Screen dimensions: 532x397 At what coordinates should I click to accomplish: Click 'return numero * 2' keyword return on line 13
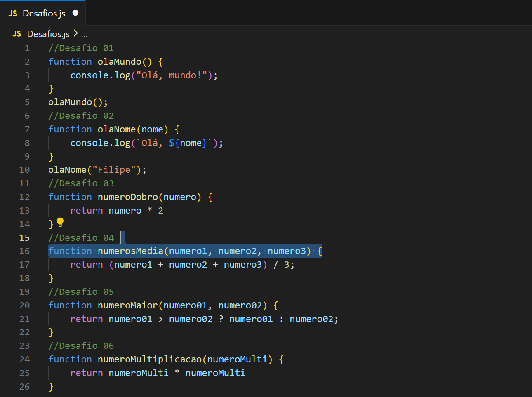click(87, 211)
